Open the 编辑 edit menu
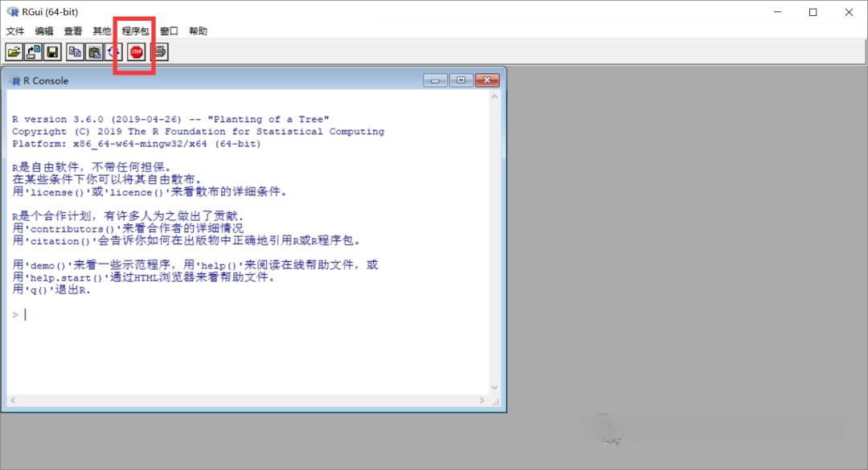The height and width of the screenshot is (470, 868). (x=44, y=31)
